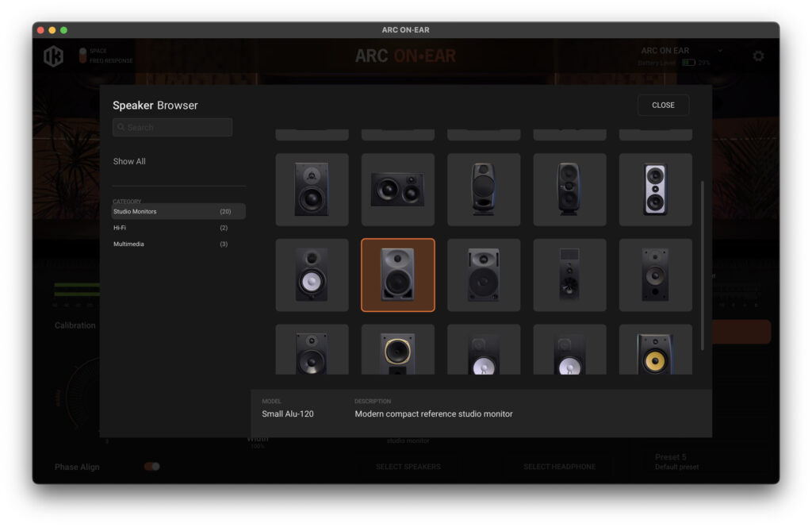812x527 pixels.
Task: Close the Speaker Browser with CLOSE button
Action: (x=663, y=106)
